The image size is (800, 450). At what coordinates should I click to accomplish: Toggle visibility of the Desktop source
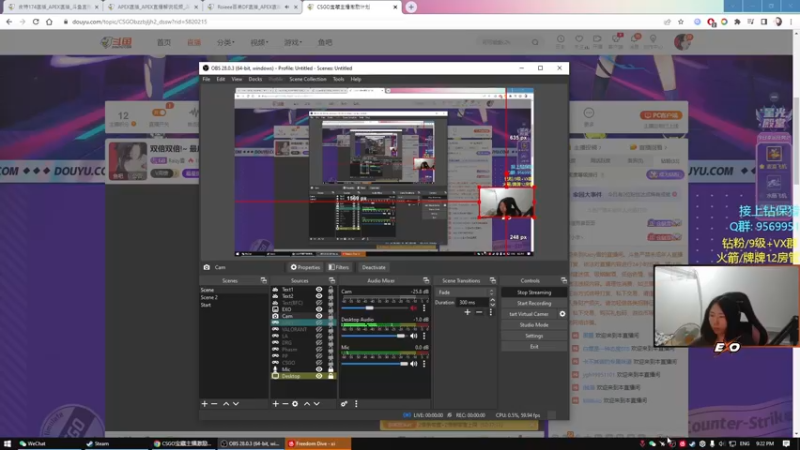(x=319, y=376)
